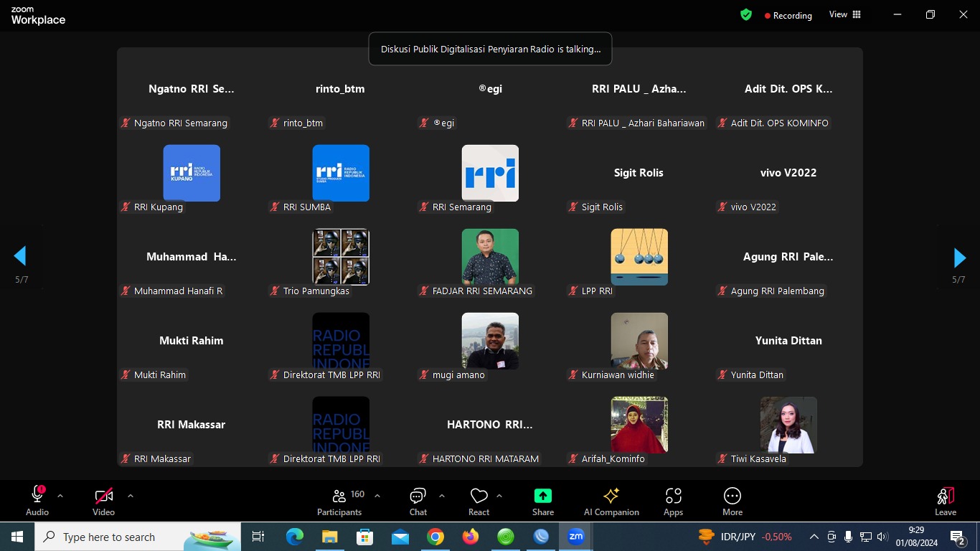This screenshot has height=551, width=980.
Task: Open the View layout menu
Action: [x=844, y=15]
